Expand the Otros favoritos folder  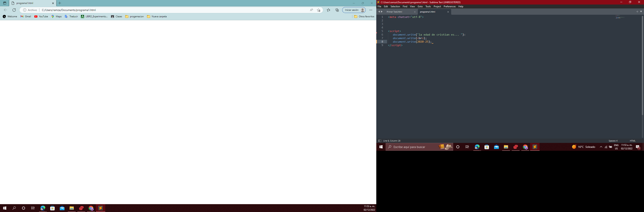click(x=364, y=16)
